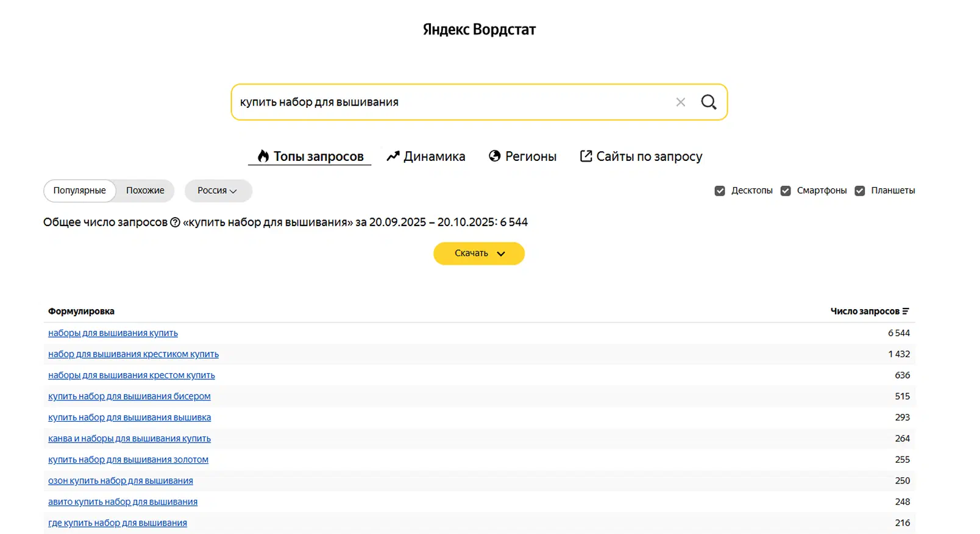Open link наборы для вышивания крестом купить
980x534 pixels.
point(132,376)
